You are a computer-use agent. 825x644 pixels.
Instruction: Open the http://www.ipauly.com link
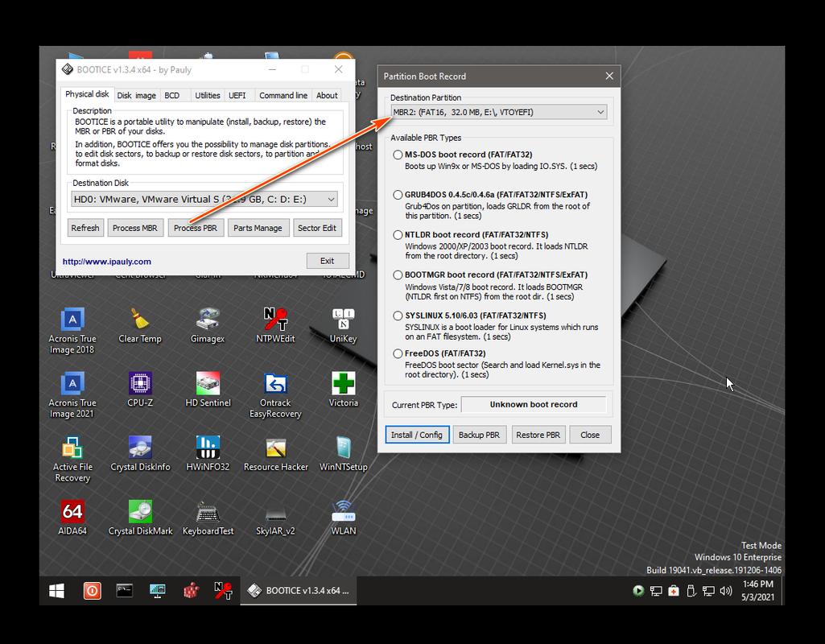107,262
